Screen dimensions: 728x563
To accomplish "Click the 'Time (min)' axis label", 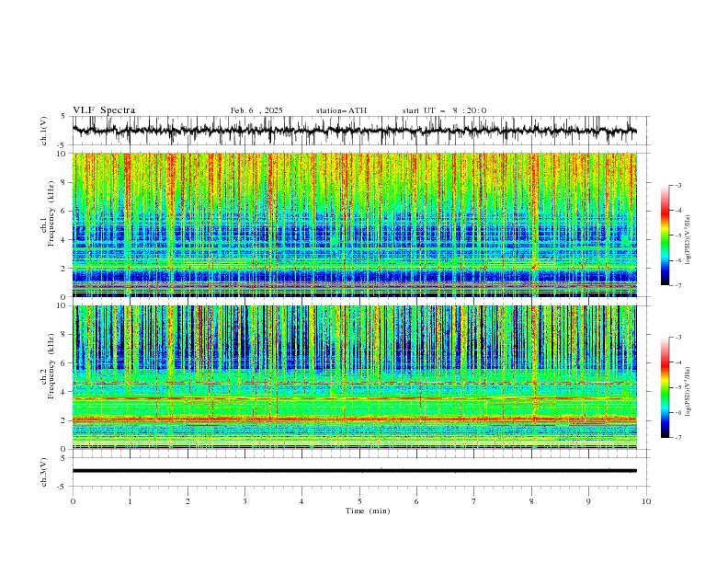I will coord(368,511).
